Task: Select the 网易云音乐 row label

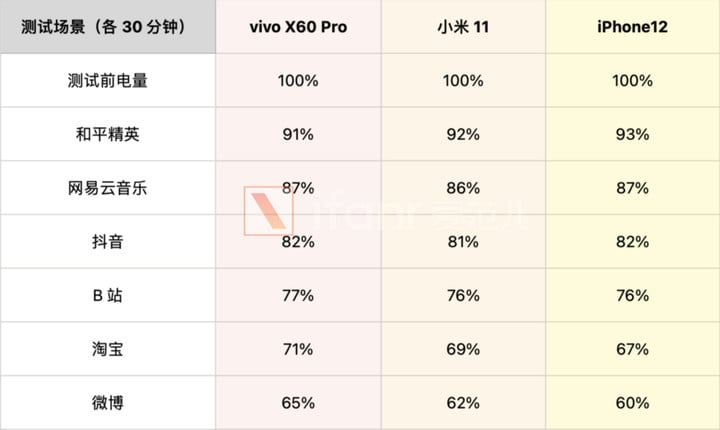Action: [107, 188]
